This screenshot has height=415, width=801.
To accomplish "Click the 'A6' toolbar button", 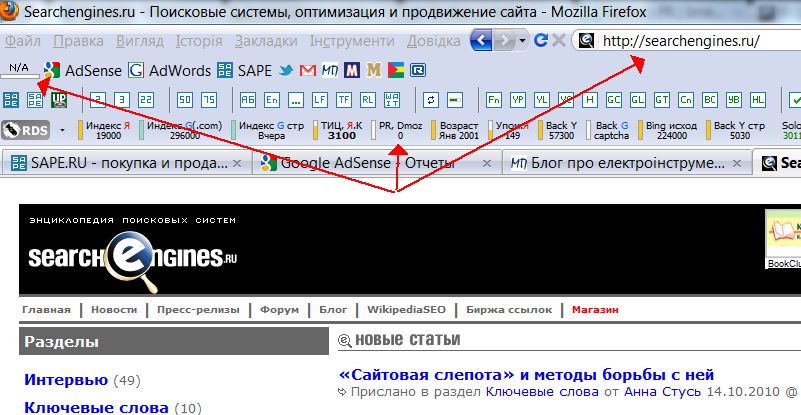I will pyautogui.click(x=248, y=100).
